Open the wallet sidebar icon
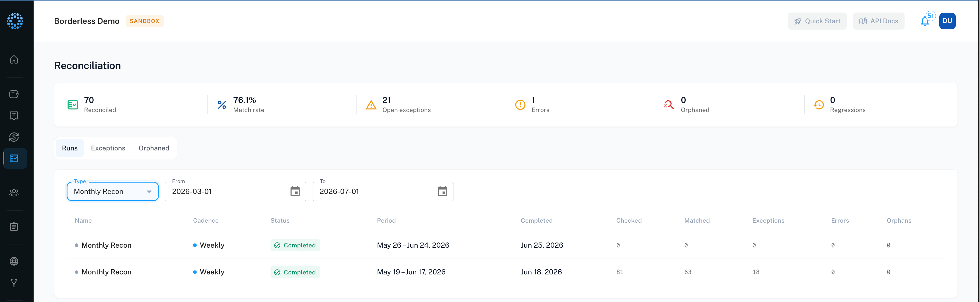This screenshot has width=980, height=302. coord(14,94)
